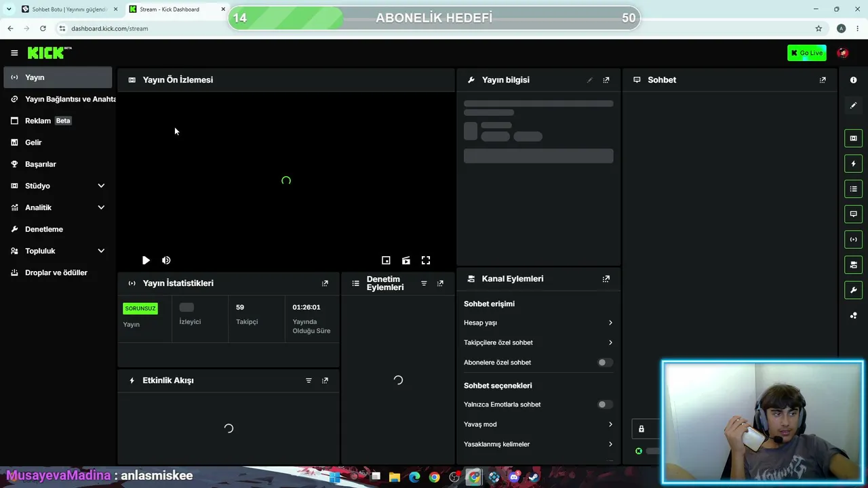Mute the stream preview volume
This screenshot has height=488, width=868.
166,260
